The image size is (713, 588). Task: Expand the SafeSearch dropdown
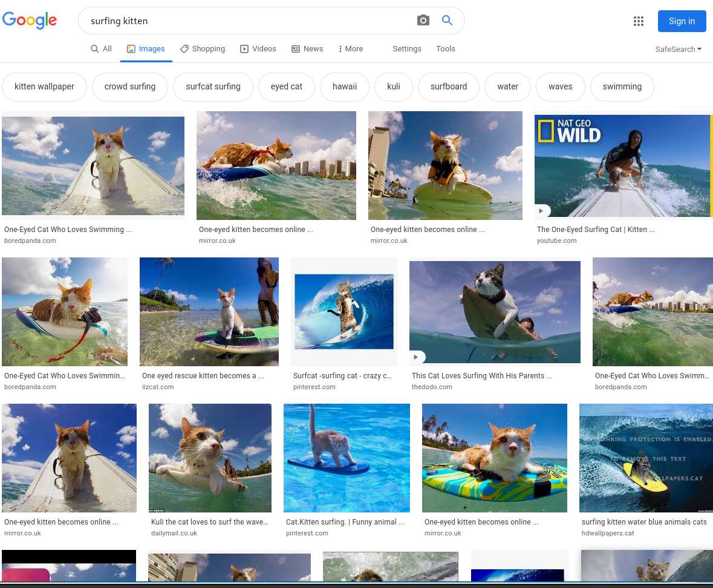pos(679,49)
